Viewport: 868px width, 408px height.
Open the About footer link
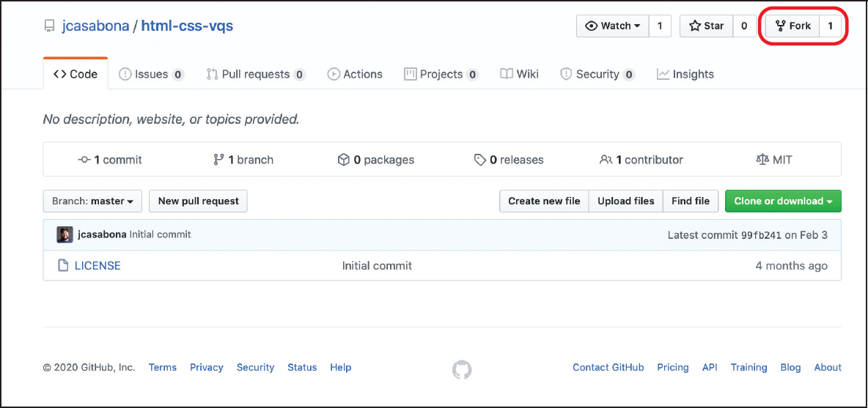click(x=828, y=367)
